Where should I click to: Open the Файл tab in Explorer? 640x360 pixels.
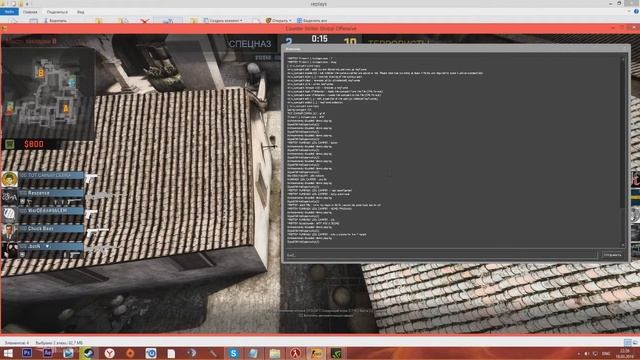9,12
